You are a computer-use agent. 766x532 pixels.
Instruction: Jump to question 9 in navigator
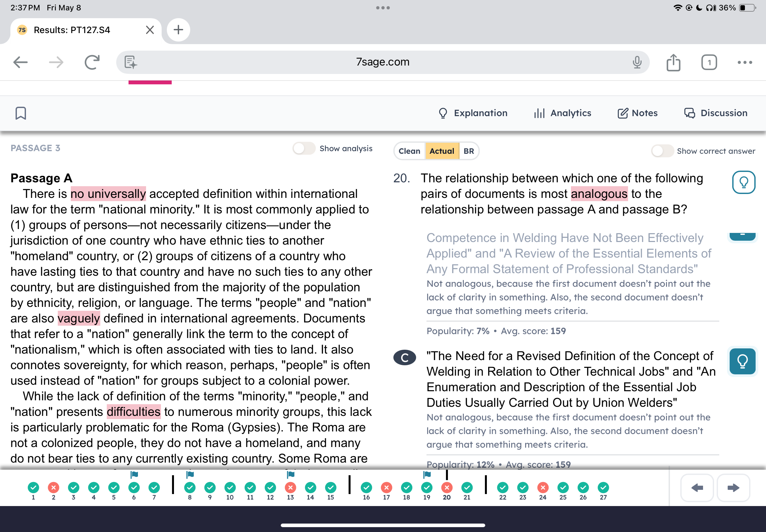click(210, 488)
